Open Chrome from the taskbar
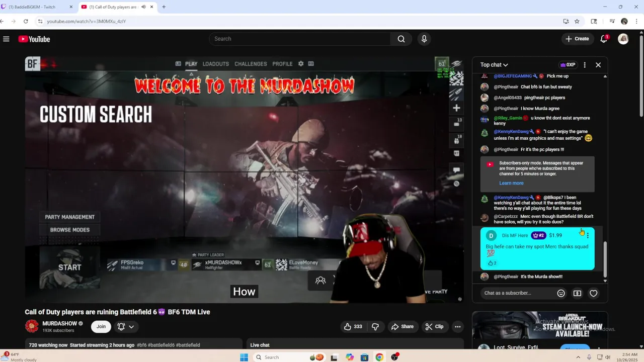 coord(379,357)
